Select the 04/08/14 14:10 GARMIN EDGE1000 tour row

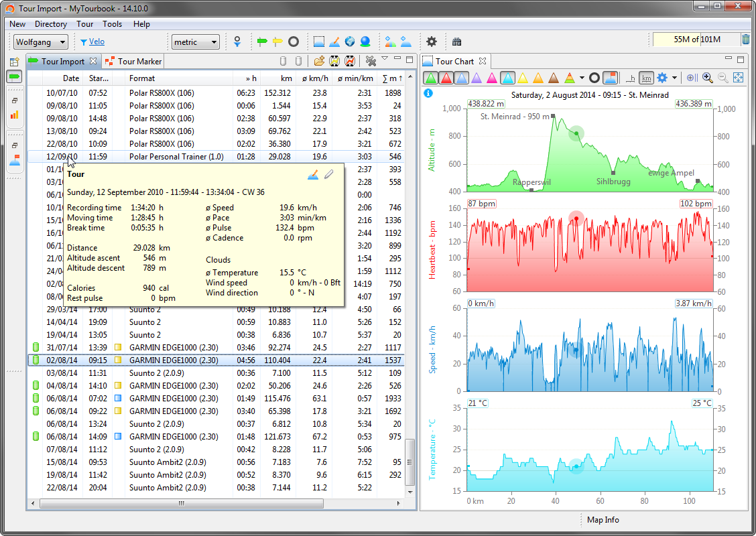174,386
